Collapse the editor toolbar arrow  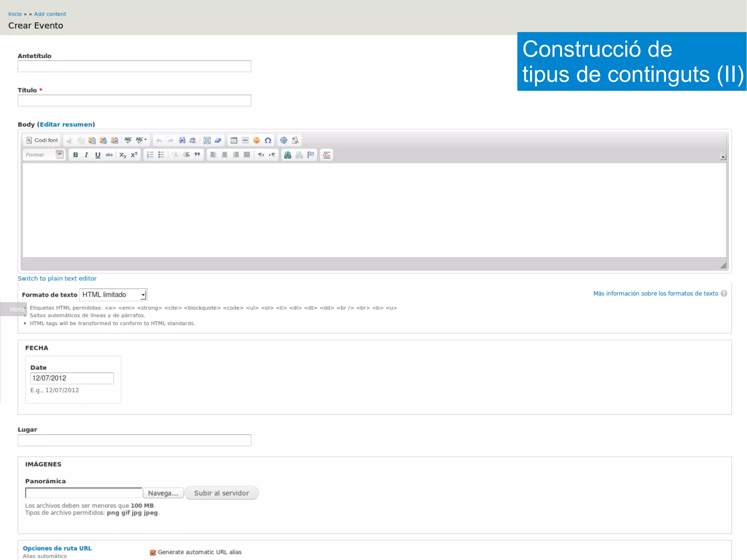723,157
